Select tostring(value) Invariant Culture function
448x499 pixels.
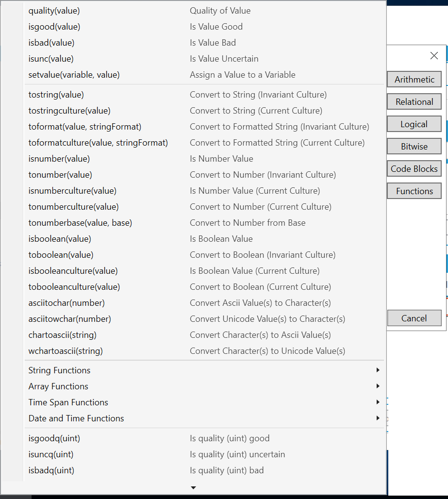pos(56,95)
